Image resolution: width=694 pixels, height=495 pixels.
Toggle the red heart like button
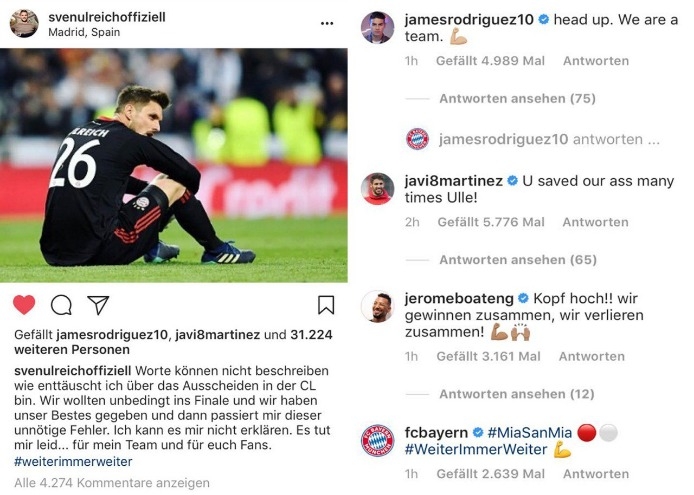coord(24,305)
